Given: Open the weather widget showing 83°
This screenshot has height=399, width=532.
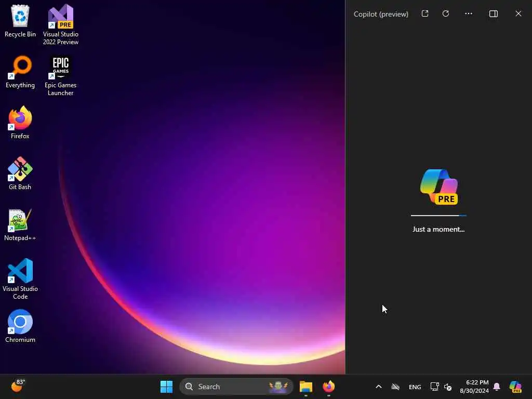Looking at the screenshot, I should coord(18,386).
